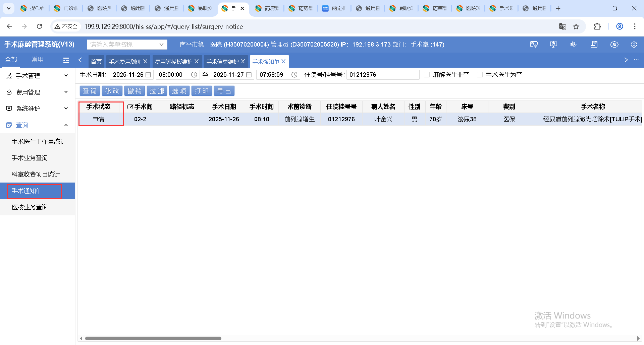Open the browser tab search dropdown
This screenshot has height=345, width=644.
pyautogui.click(x=8, y=8)
